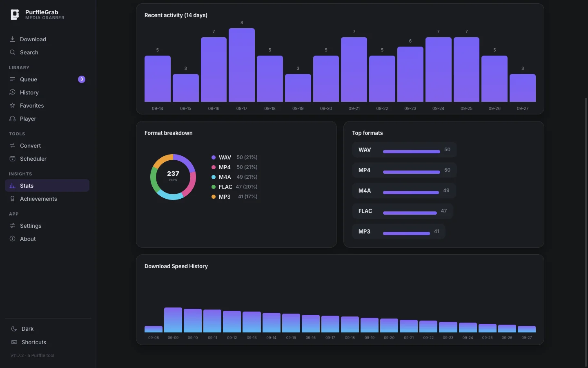588x368 pixels.
Task: Open the Scheduler tool
Action: tap(47, 159)
